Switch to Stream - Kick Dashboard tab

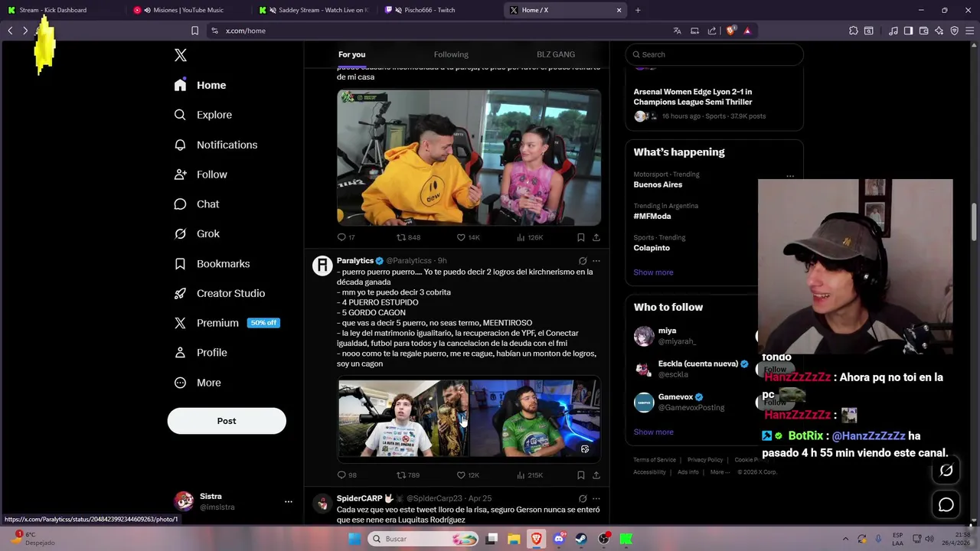(63, 10)
